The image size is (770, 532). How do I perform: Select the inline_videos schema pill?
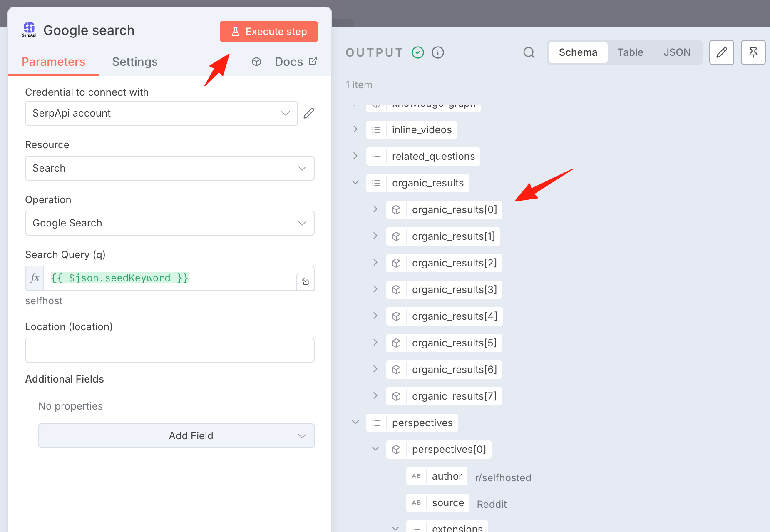point(412,130)
